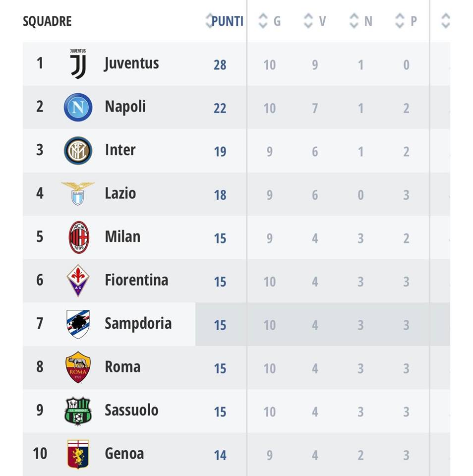Open the Genoa griffin crest
This screenshot has height=476, width=473.
click(x=78, y=454)
